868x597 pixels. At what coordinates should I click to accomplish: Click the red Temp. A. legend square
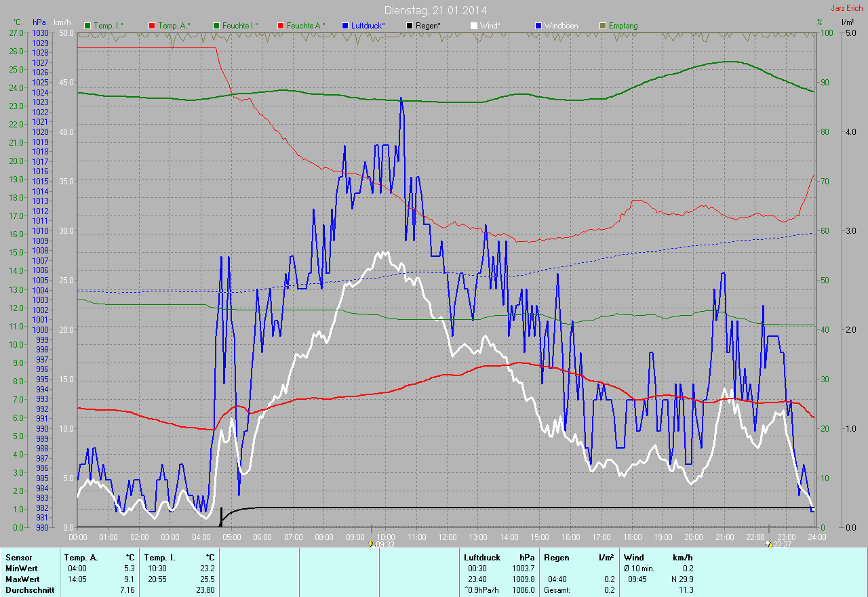151,26
